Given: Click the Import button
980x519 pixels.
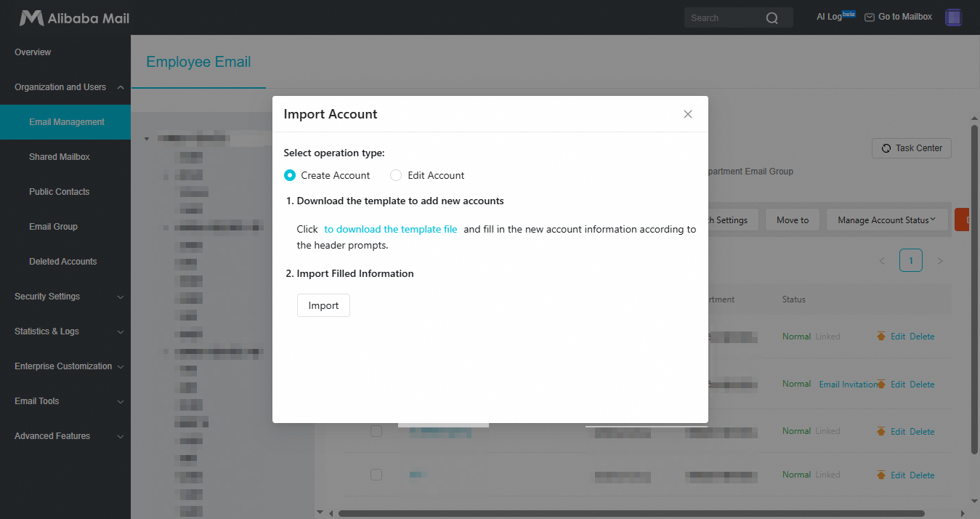Looking at the screenshot, I should point(323,306).
